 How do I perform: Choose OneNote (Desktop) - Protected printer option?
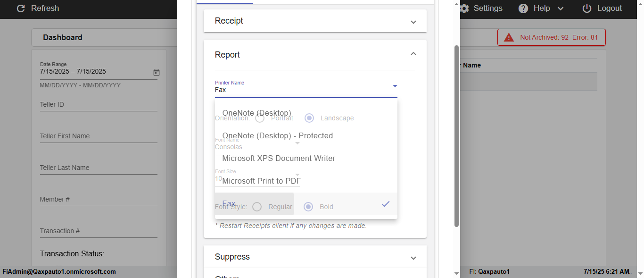coord(278,136)
